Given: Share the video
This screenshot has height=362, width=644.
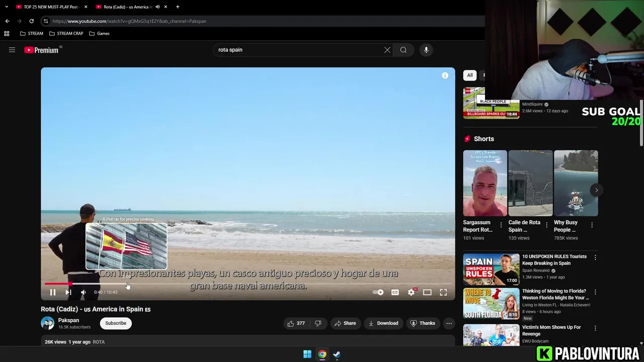Looking at the screenshot, I should tap(345, 323).
